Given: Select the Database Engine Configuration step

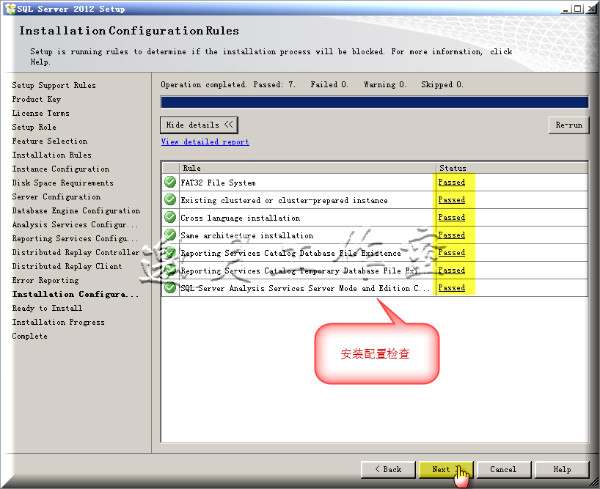Looking at the screenshot, I should pyautogui.click(x=76, y=210).
